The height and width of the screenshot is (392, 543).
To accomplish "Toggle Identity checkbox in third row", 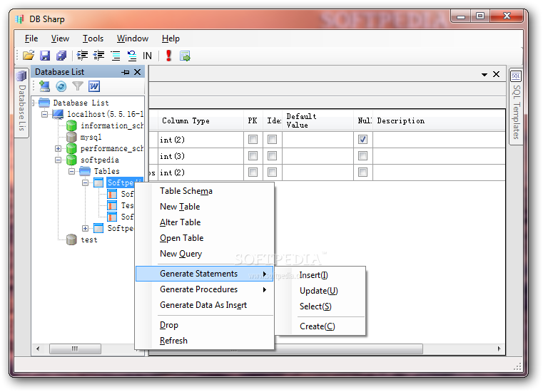I will click(x=272, y=172).
